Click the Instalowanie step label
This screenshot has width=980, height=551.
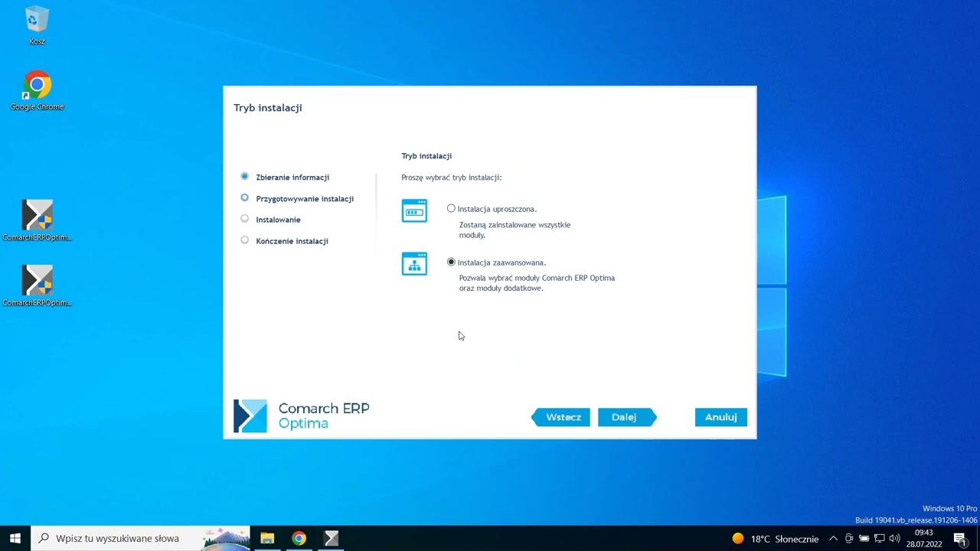[278, 220]
